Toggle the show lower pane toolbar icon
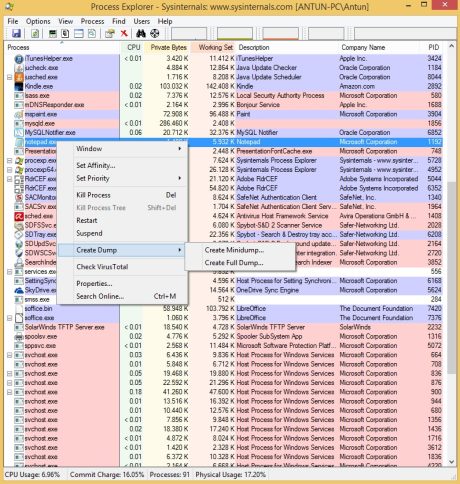Viewport: 460px width, 484px height. 79,33
